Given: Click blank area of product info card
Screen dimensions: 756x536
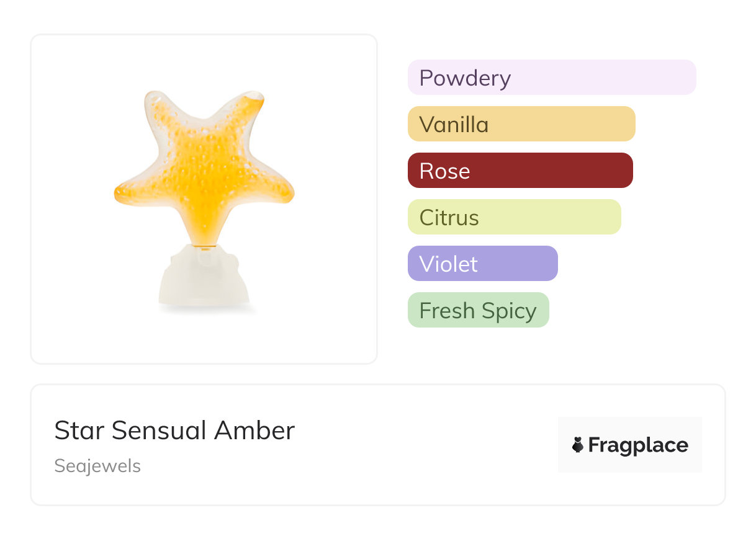Looking at the screenshot, I should tap(422, 447).
